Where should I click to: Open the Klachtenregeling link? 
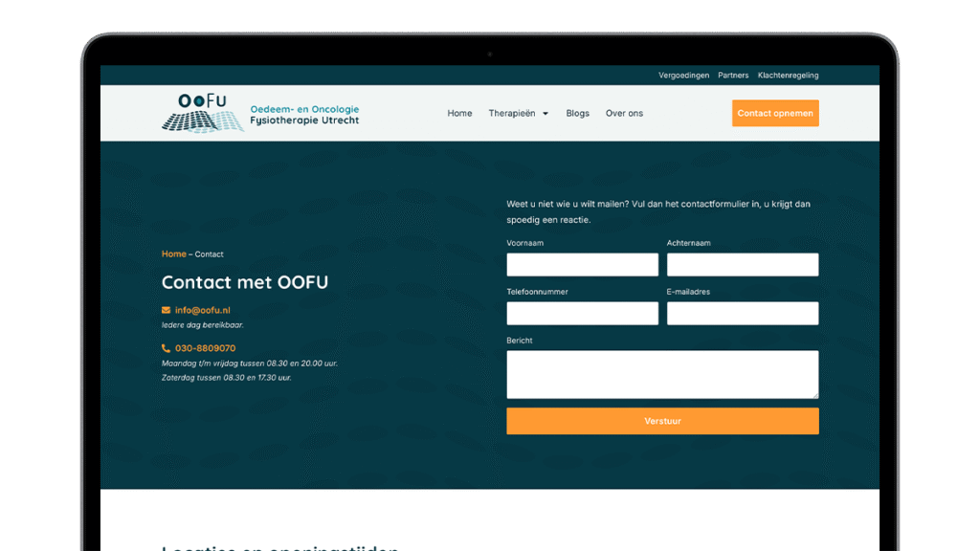788,76
